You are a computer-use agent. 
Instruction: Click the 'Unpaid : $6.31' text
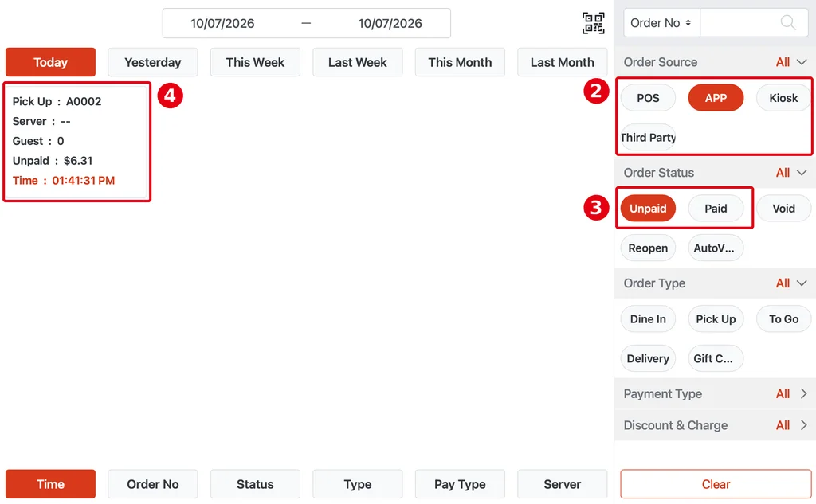coord(53,161)
